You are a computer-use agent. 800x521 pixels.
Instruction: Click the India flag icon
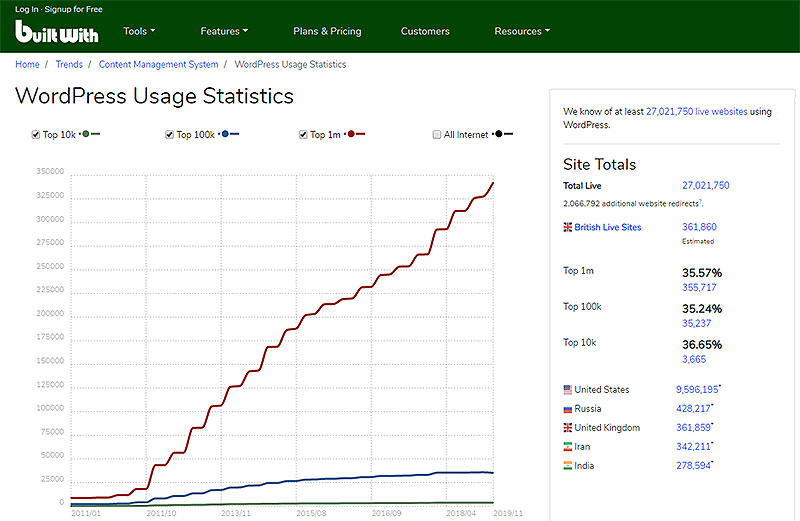567,466
